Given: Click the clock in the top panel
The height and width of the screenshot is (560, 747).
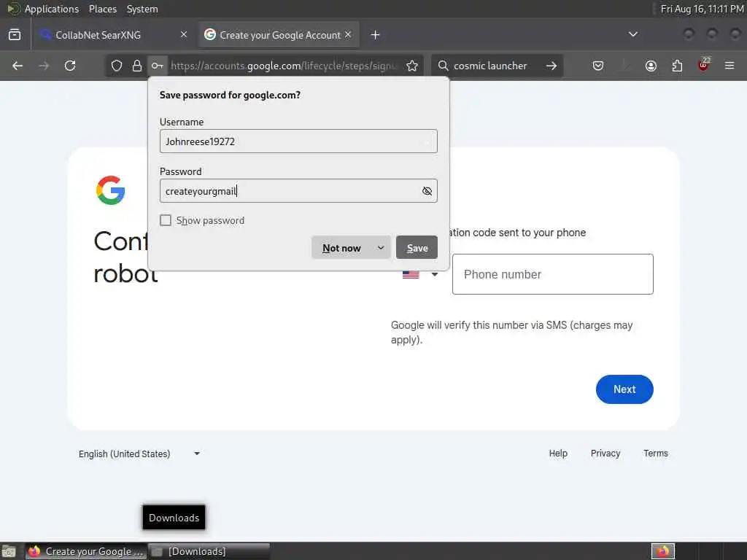Looking at the screenshot, I should [x=703, y=9].
